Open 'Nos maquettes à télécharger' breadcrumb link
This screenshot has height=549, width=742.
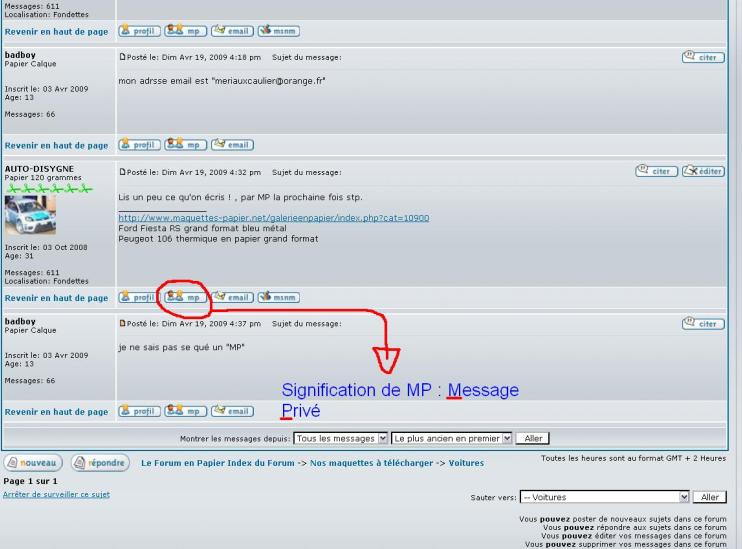pyautogui.click(x=371, y=463)
